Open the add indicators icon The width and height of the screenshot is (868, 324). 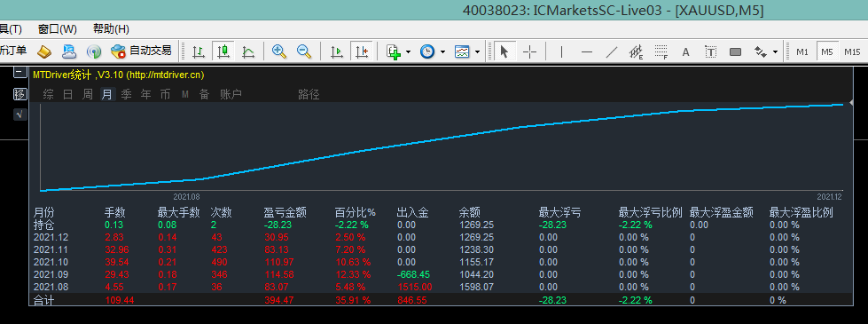(x=394, y=51)
